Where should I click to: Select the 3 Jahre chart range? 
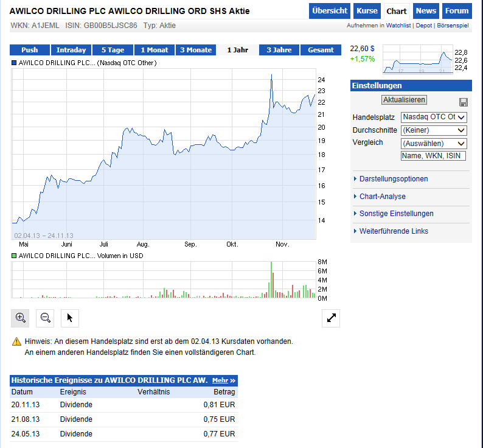coord(279,50)
